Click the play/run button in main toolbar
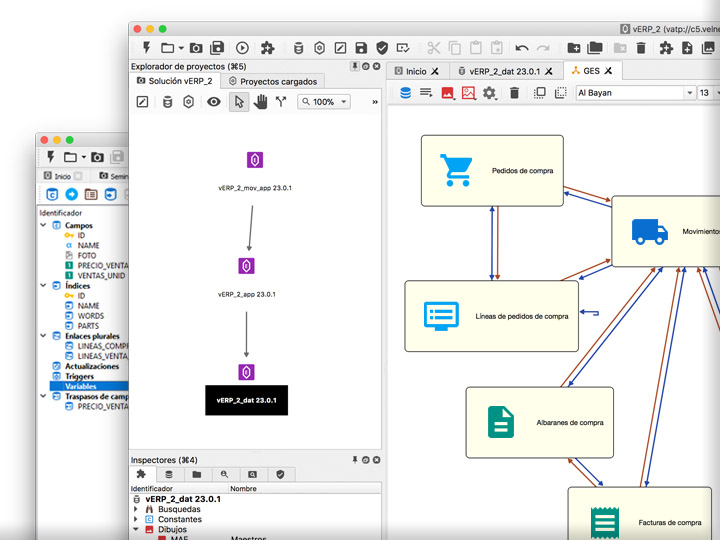Screen dimensions: 720x540 pyautogui.click(x=242, y=48)
